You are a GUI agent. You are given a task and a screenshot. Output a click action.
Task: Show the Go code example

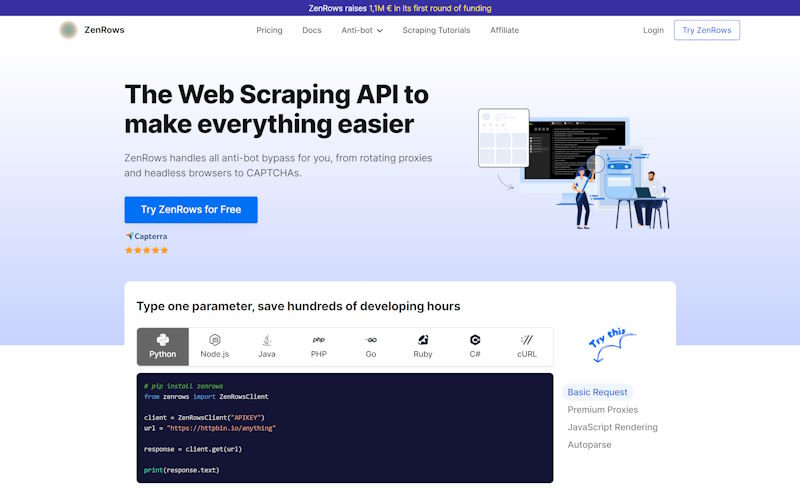point(371,347)
